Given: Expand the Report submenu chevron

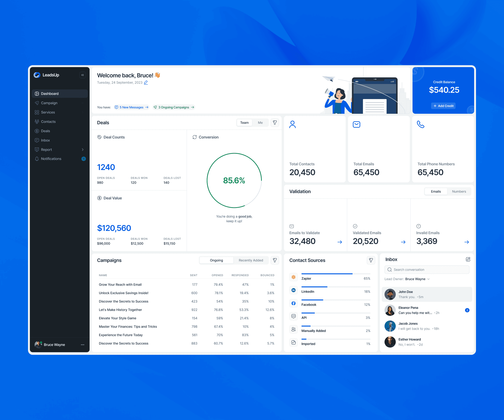Looking at the screenshot, I should coord(83,150).
